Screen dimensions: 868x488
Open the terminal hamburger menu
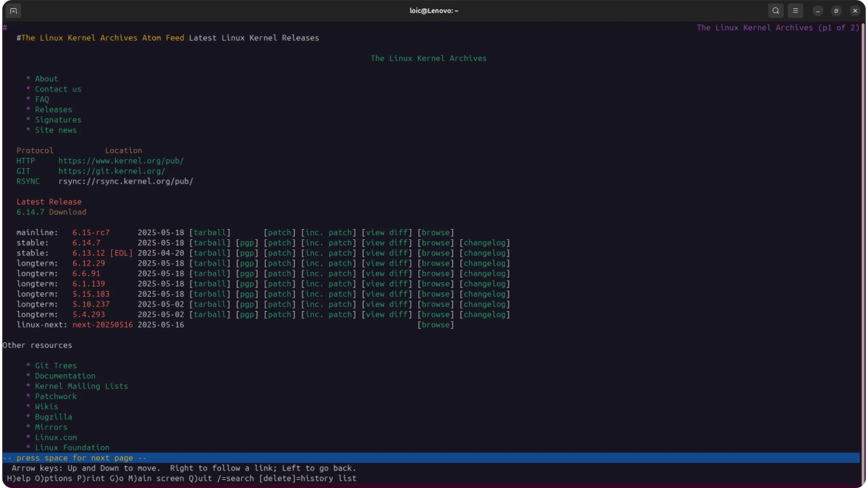[795, 11]
